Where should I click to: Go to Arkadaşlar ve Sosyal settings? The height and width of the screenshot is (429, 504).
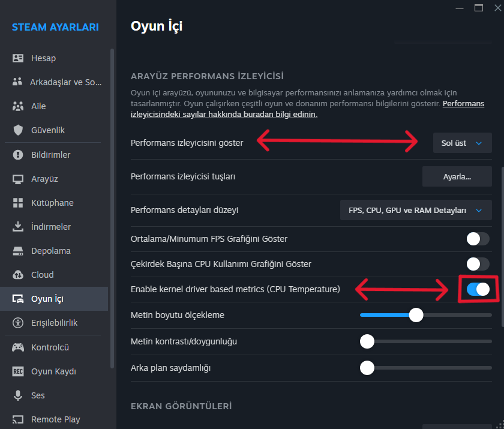pyautogui.click(x=54, y=82)
